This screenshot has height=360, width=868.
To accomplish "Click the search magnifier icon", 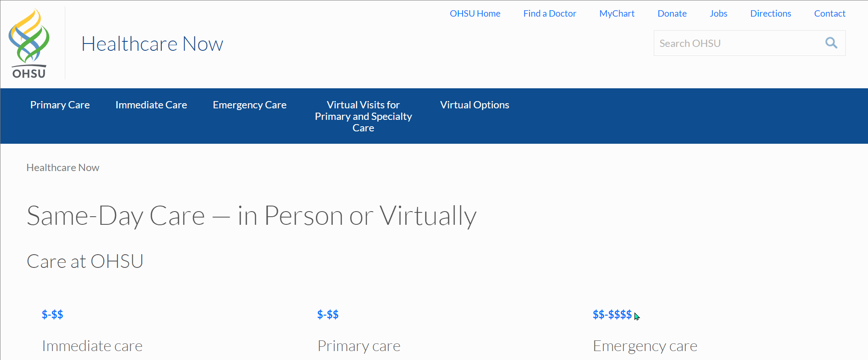I will tap(831, 43).
